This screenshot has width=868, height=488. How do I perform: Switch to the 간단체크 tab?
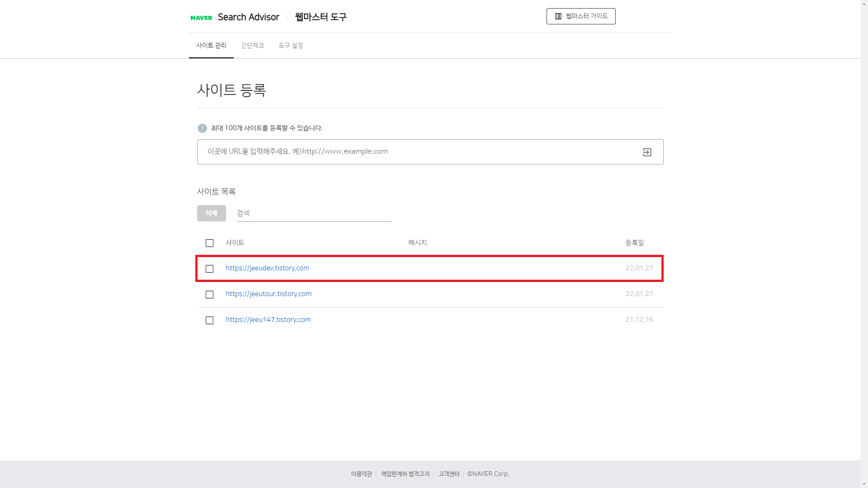coord(252,46)
